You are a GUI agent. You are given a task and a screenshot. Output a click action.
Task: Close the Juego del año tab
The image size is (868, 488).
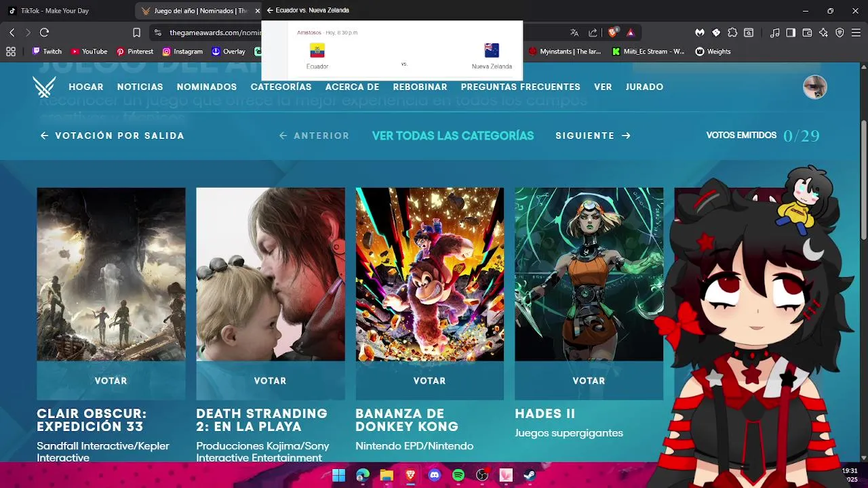click(257, 11)
